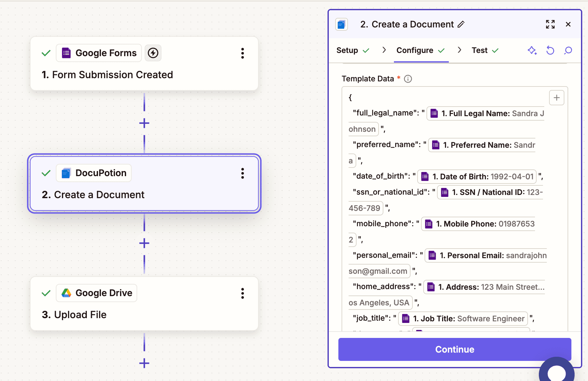Click the Continue button
Viewport: 588px width, 381px height.
455,349
